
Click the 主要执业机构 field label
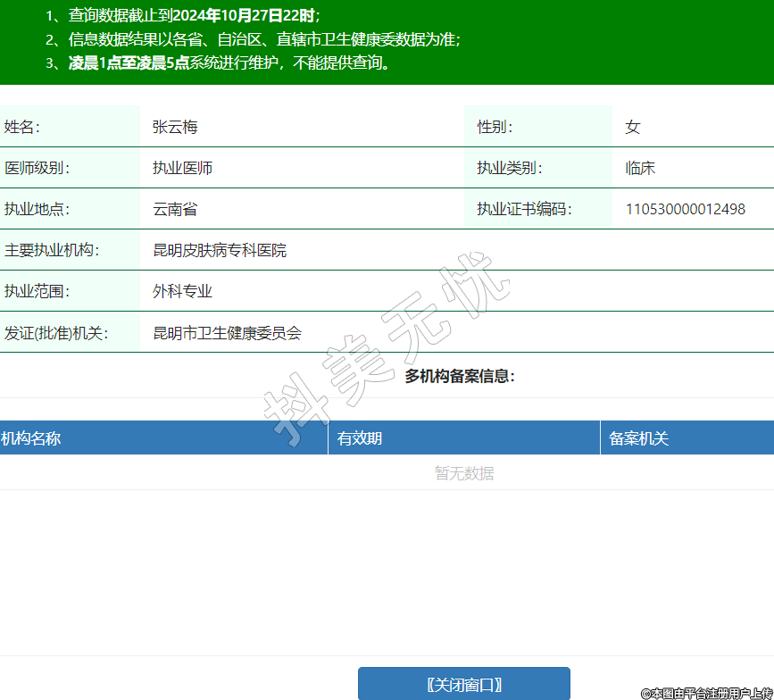click(51, 250)
